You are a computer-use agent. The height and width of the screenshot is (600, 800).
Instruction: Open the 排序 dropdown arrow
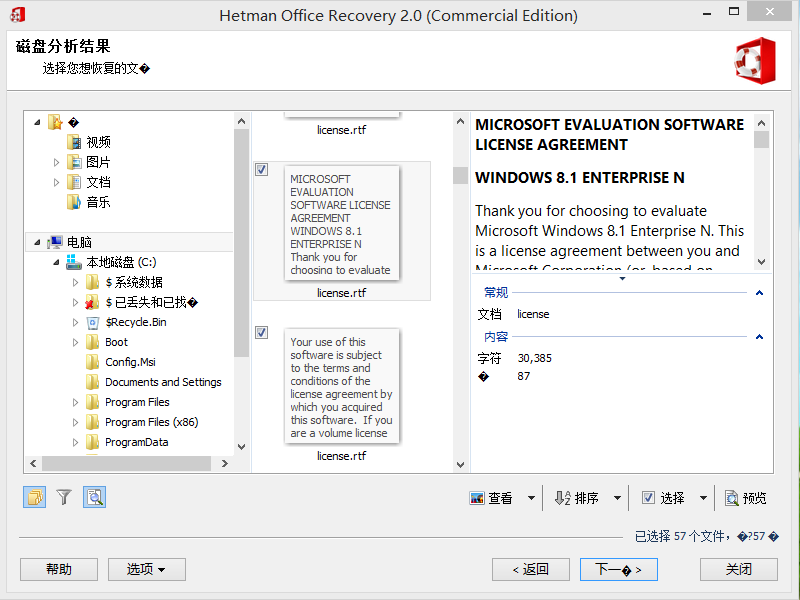point(617,498)
